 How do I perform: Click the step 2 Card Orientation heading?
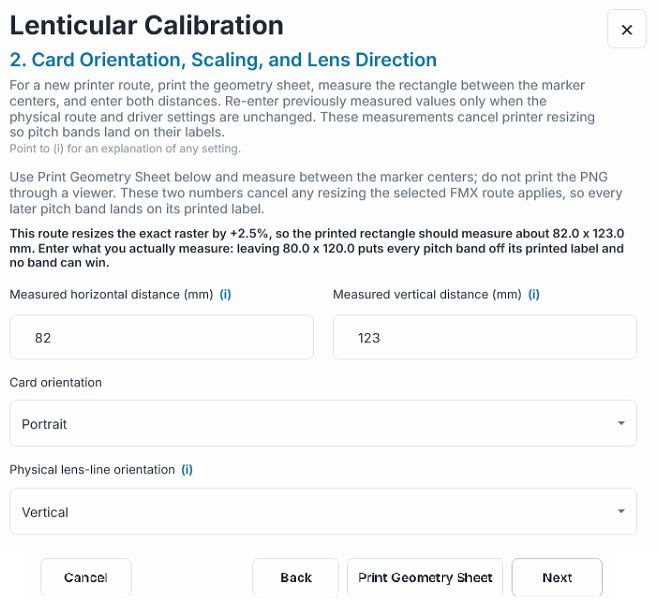click(223, 60)
